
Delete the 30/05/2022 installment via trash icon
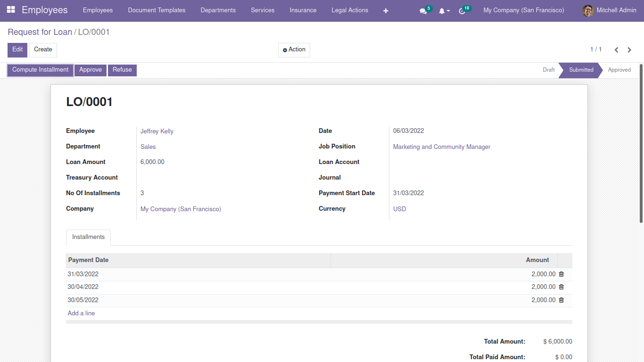tap(561, 300)
